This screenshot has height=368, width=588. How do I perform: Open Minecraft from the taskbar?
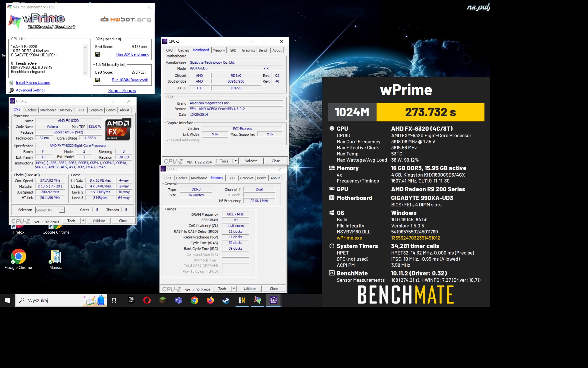coord(163,300)
